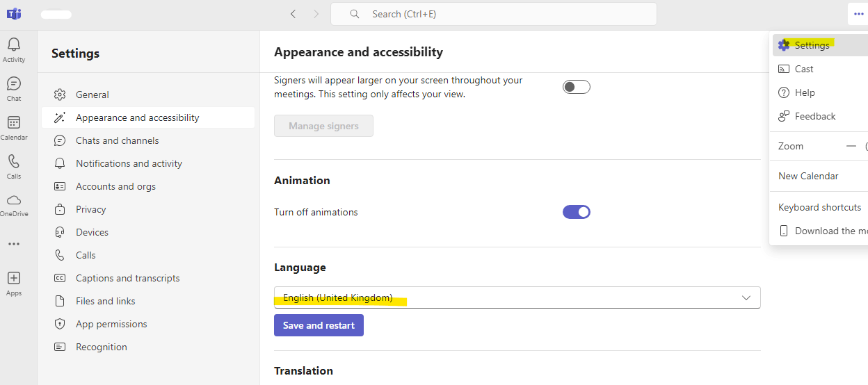The width and height of the screenshot is (868, 385).
Task: Click the Teams logo icon
Action: [x=14, y=14]
